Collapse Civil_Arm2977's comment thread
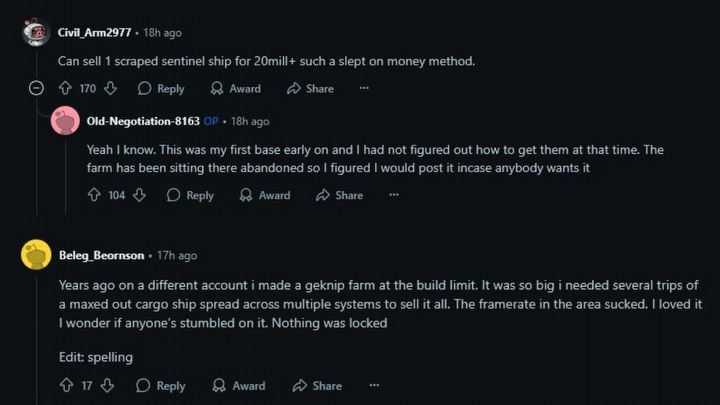Viewport: 720px width, 405px height. pos(37,88)
